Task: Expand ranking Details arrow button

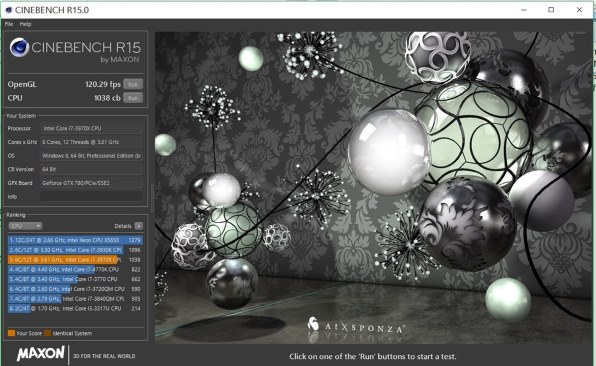Action: pyautogui.click(x=139, y=226)
